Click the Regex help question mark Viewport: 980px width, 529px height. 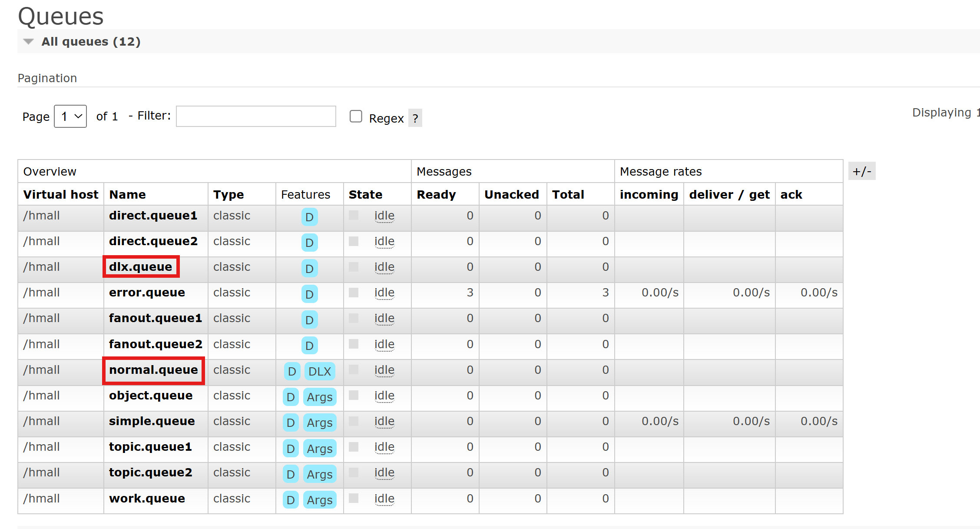coord(415,118)
